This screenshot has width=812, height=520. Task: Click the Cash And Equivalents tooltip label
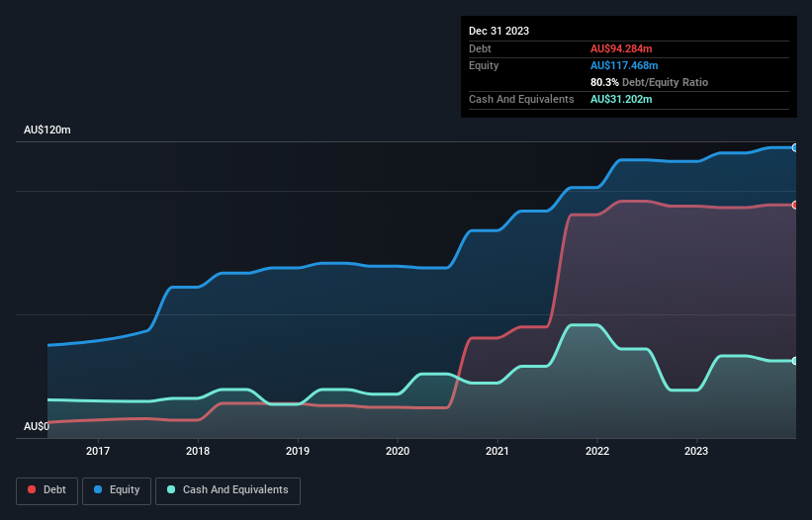point(521,99)
